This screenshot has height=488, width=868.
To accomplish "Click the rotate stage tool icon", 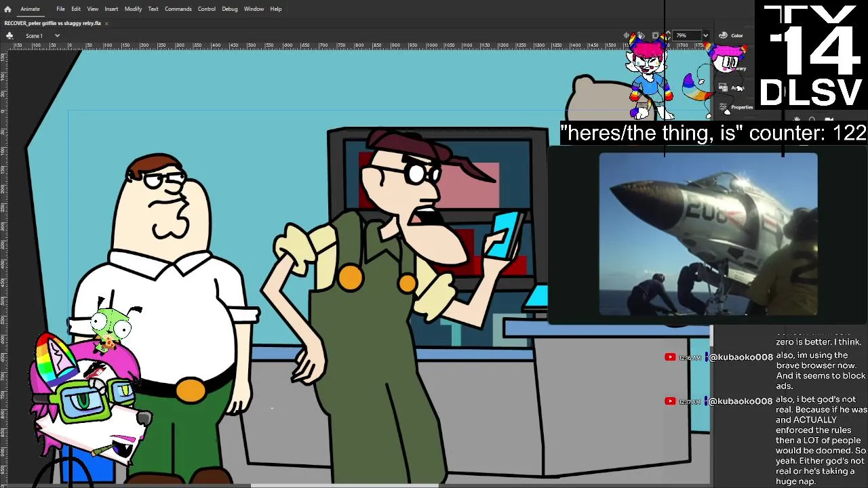I will pyautogui.click(x=641, y=35).
